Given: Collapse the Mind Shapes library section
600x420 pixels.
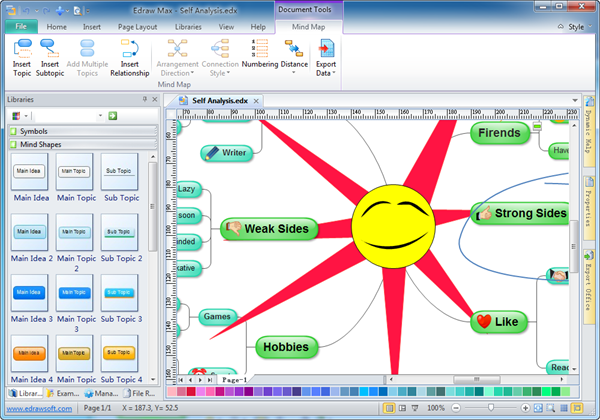Looking at the screenshot, I should click(x=12, y=145).
